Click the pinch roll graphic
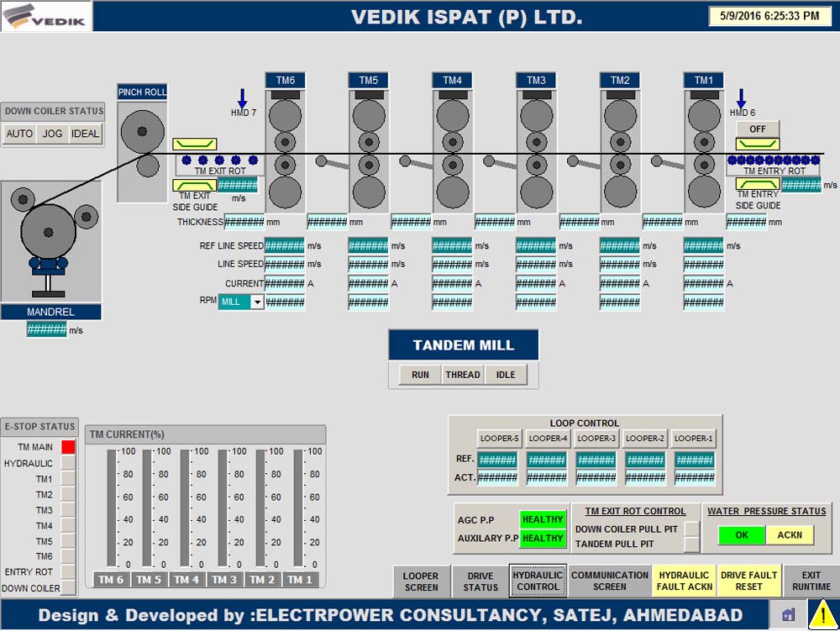 pos(142,151)
